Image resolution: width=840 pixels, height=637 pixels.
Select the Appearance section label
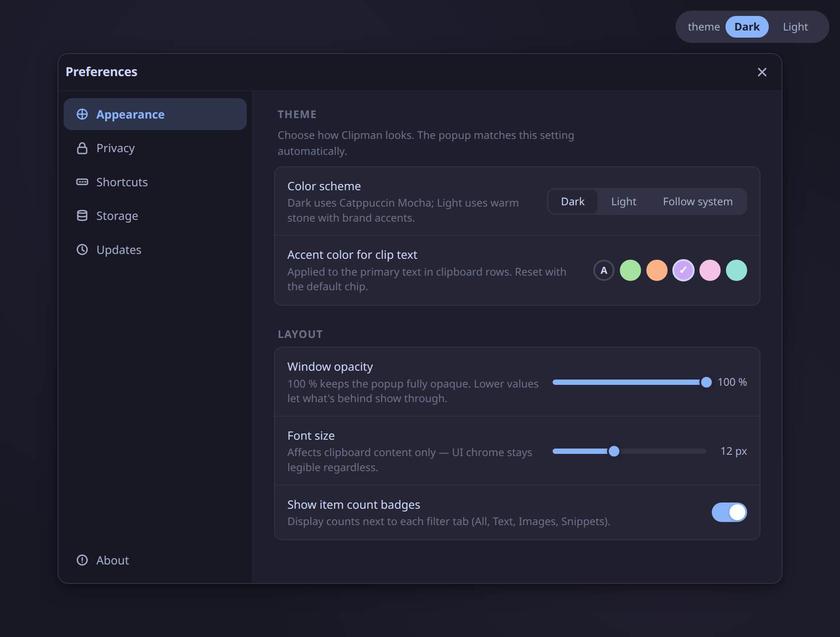(x=130, y=115)
